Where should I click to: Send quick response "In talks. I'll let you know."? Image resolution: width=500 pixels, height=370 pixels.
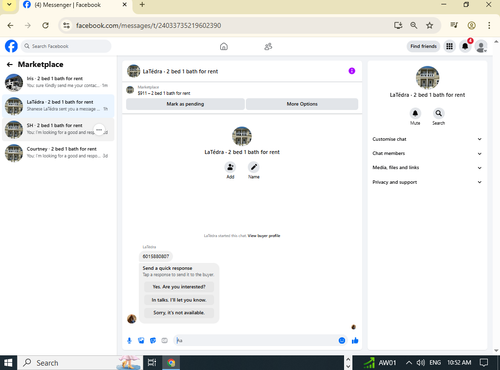(x=179, y=300)
